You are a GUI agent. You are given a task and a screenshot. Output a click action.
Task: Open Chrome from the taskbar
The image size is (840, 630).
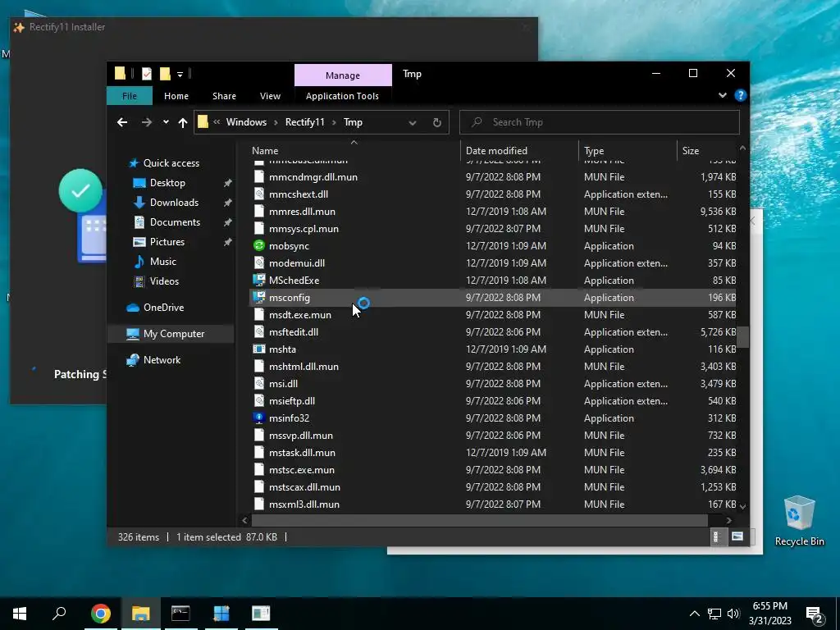[101, 614]
